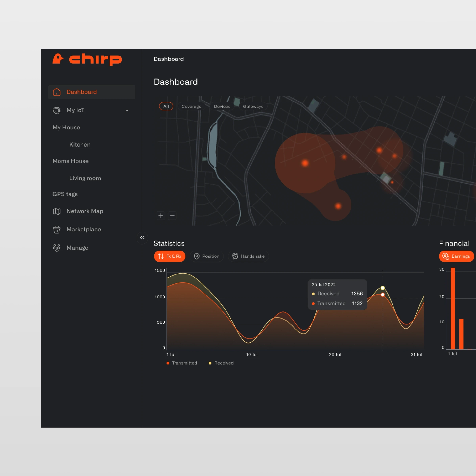Click the Manage users icon
476x476 pixels.
tap(57, 248)
